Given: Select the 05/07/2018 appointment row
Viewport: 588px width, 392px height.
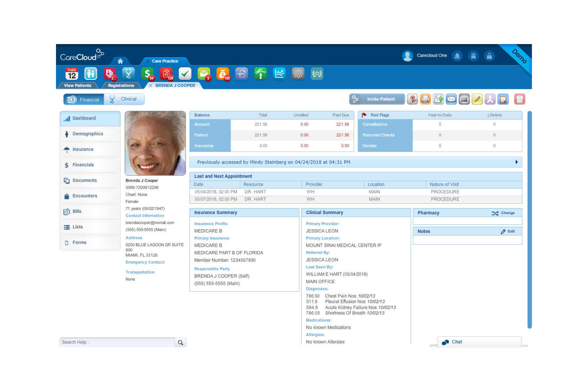Looking at the screenshot, I should [356, 199].
